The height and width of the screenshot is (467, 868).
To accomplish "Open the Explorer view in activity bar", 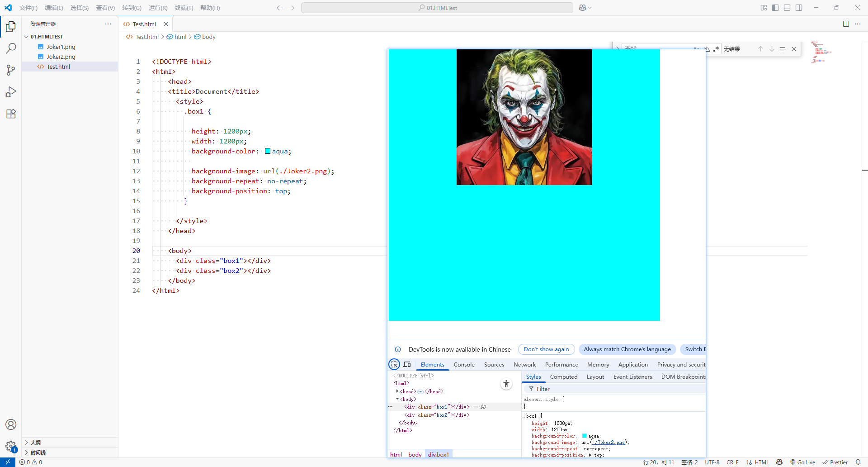I will [x=11, y=27].
